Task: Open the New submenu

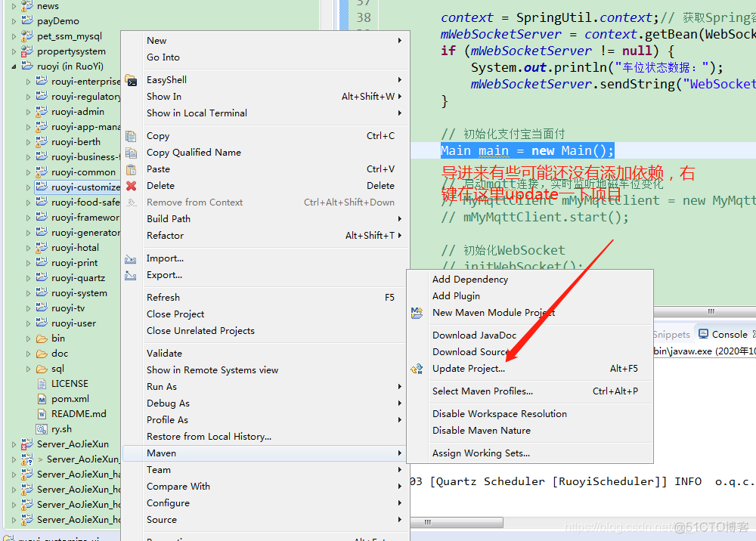Action: 265,41
